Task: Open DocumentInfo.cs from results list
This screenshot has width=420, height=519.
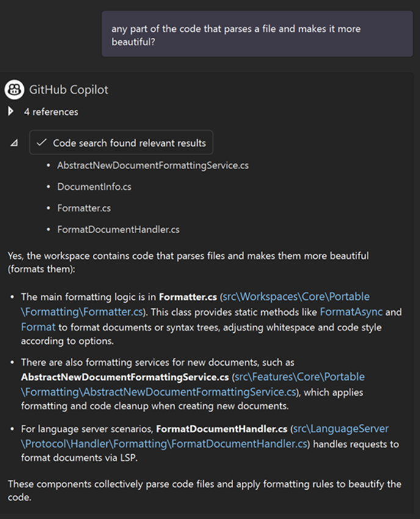Action: click(x=95, y=187)
